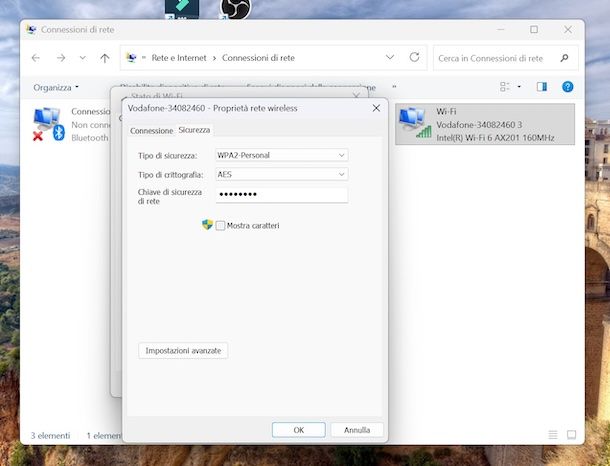Open the OBS Studio desktop shortcut
Image resolution: width=610 pixels, height=466 pixels.
[x=236, y=8]
